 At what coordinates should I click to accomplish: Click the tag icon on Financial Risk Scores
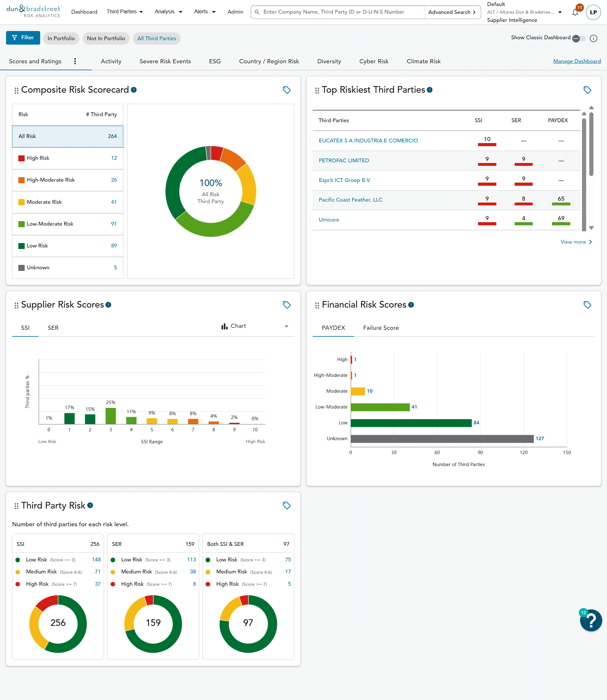[587, 305]
